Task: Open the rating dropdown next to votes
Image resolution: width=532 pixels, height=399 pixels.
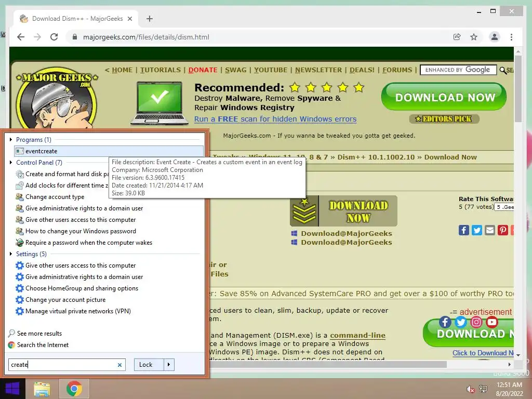Action: (504, 207)
